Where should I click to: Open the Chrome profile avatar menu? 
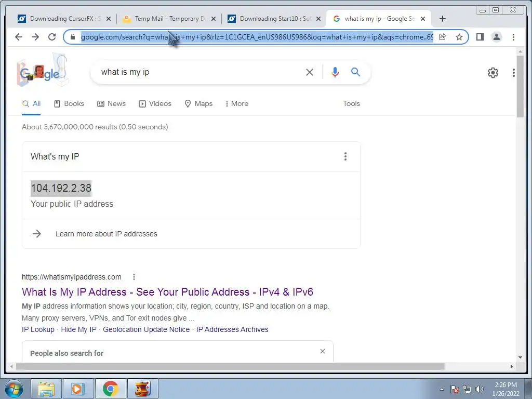(x=496, y=37)
